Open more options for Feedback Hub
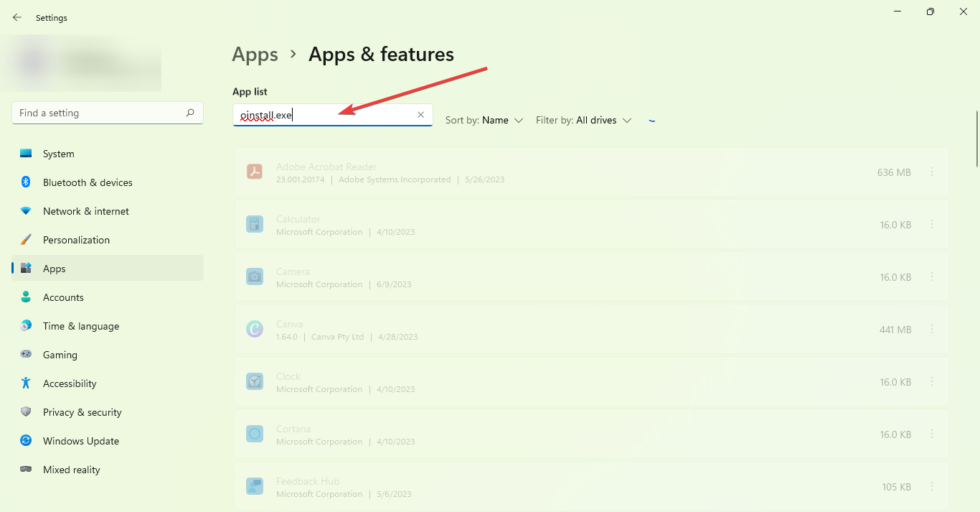This screenshot has height=512, width=980. (x=932, y=487)
